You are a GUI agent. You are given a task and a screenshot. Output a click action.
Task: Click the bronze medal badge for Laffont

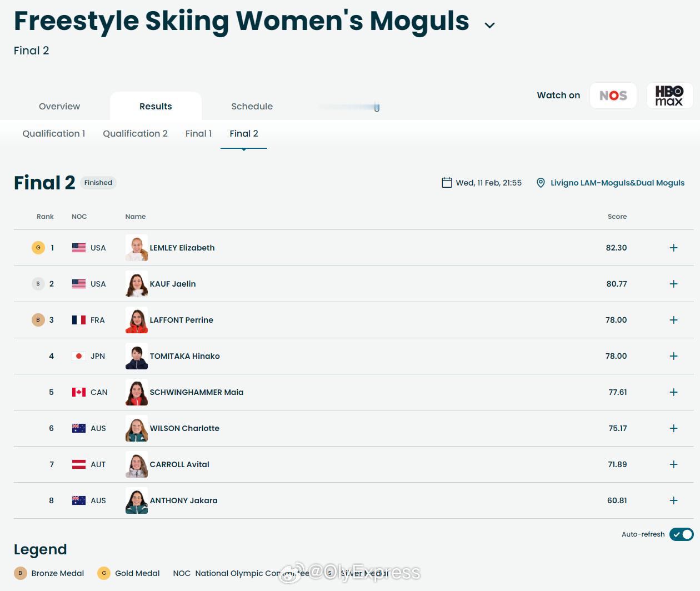tap(38, 320)
